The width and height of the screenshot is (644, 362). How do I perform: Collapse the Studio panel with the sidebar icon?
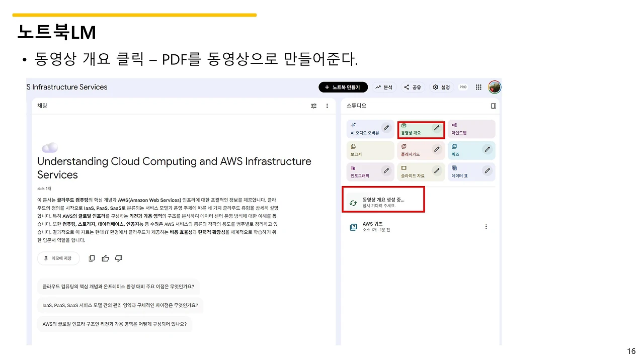[494, 106]
